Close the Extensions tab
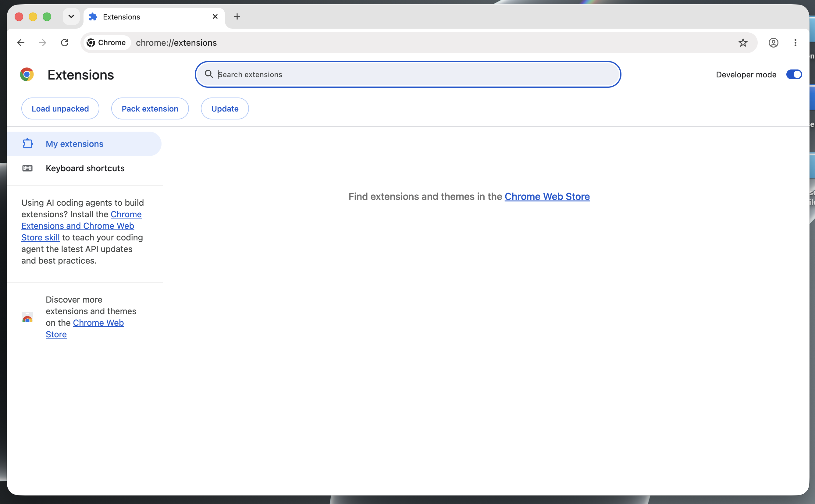Screen dimensions: 815x504 click(x=215, y=17)
